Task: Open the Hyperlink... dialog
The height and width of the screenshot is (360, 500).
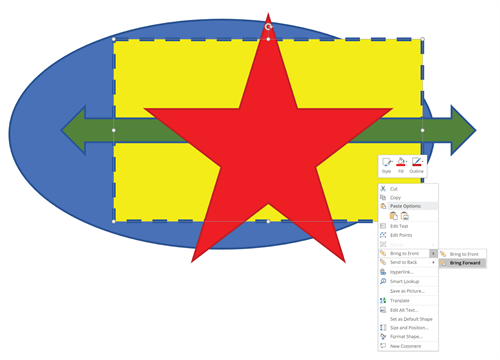Action: coord(408,272)
